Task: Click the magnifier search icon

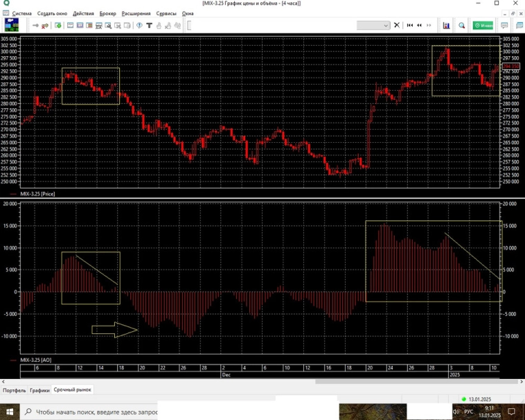Action: pyautogui.click(x=462, y=26)
